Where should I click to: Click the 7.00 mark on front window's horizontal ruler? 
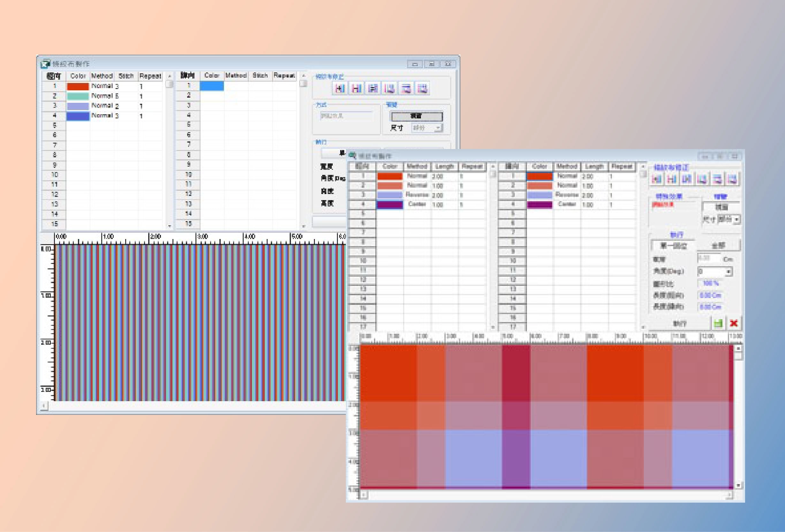coord(564,336)
